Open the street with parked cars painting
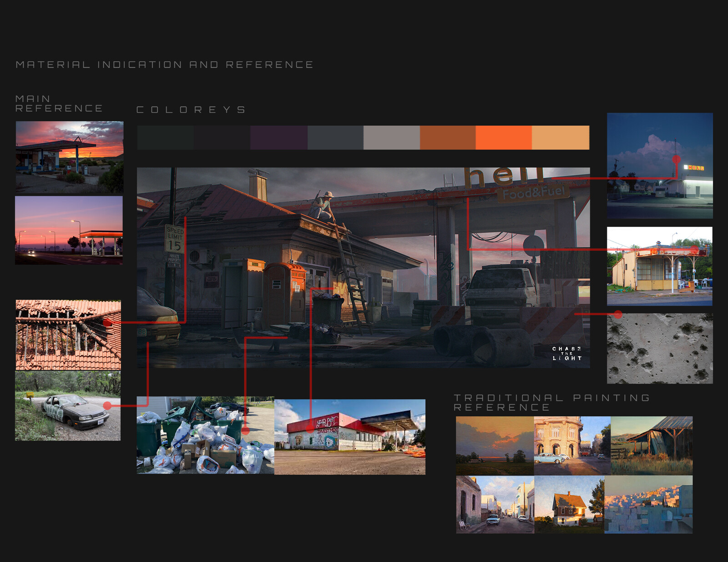 495,504
